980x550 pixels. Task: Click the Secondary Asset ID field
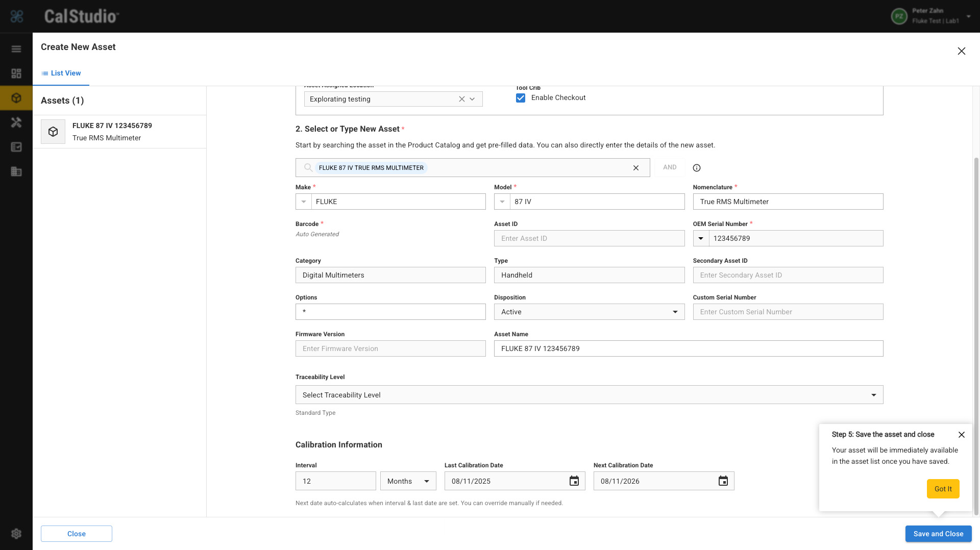[x=788, y=275]
